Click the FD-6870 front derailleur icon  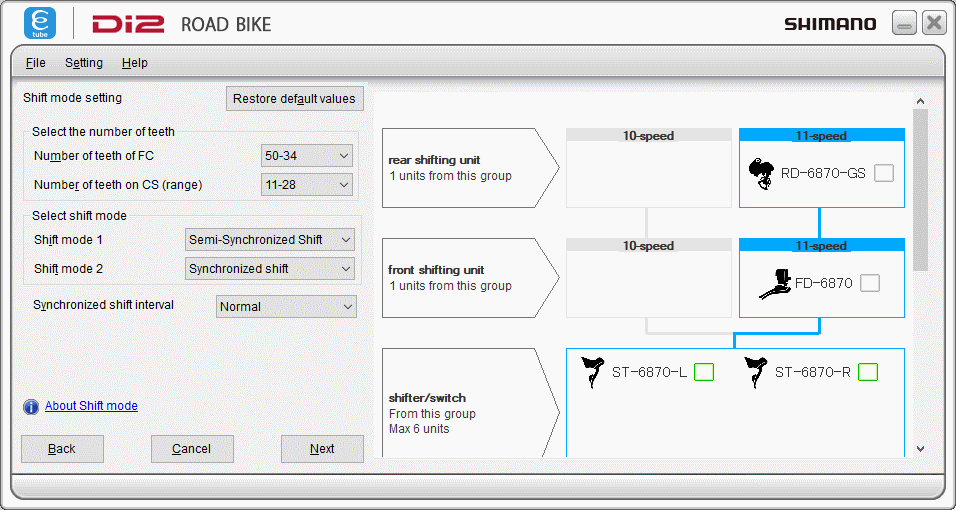[x=775, y=284]
